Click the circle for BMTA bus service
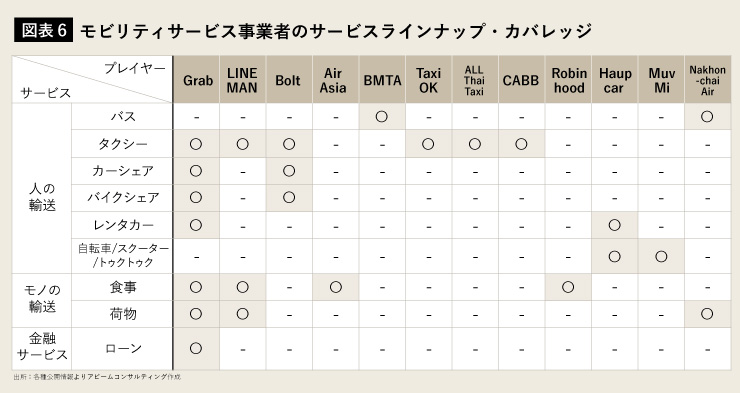 [x=382, y=117]
